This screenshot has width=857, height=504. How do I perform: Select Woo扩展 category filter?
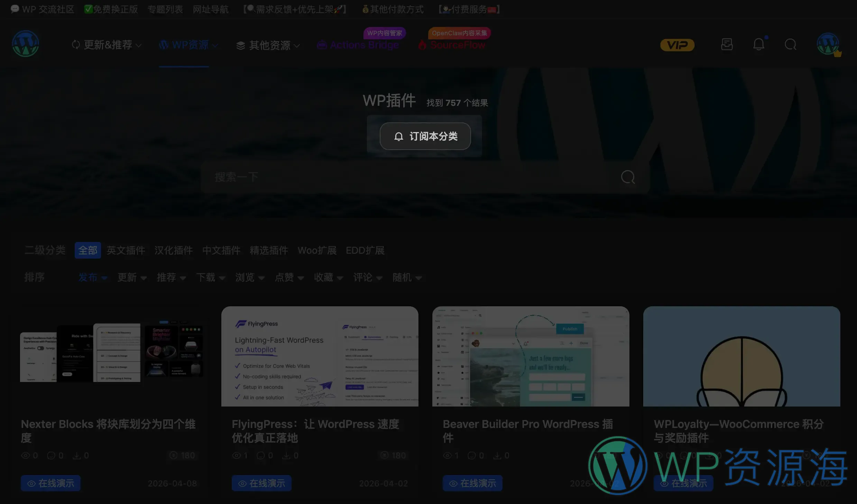click(317, 250)
